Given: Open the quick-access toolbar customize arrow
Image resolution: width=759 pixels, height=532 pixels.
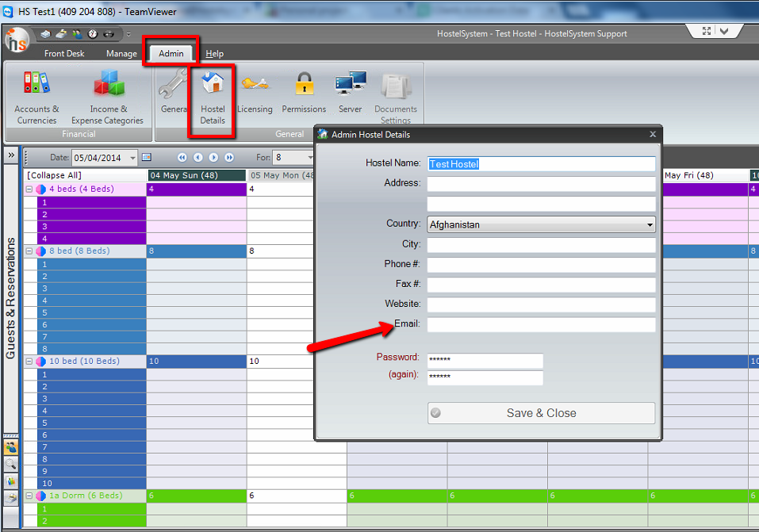Looking at the screenshot, I should click(x=128, y=34).
